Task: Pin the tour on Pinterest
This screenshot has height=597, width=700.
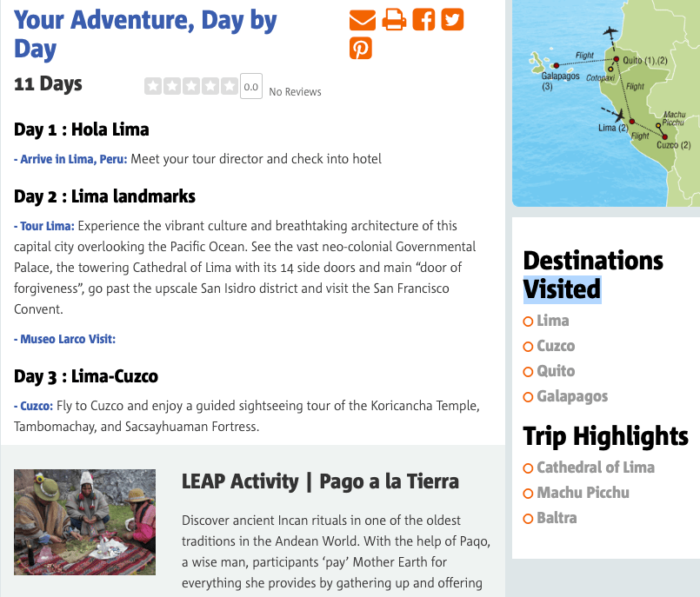Action: (x=361, y=49)
